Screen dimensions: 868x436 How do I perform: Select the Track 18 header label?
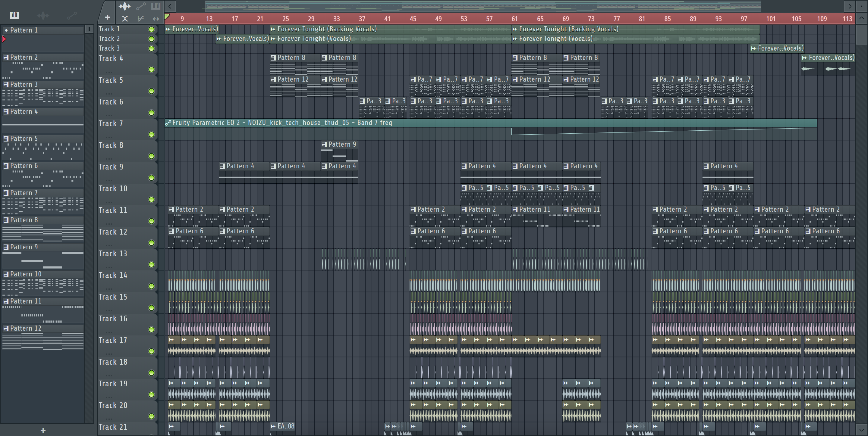coord(113,362)
